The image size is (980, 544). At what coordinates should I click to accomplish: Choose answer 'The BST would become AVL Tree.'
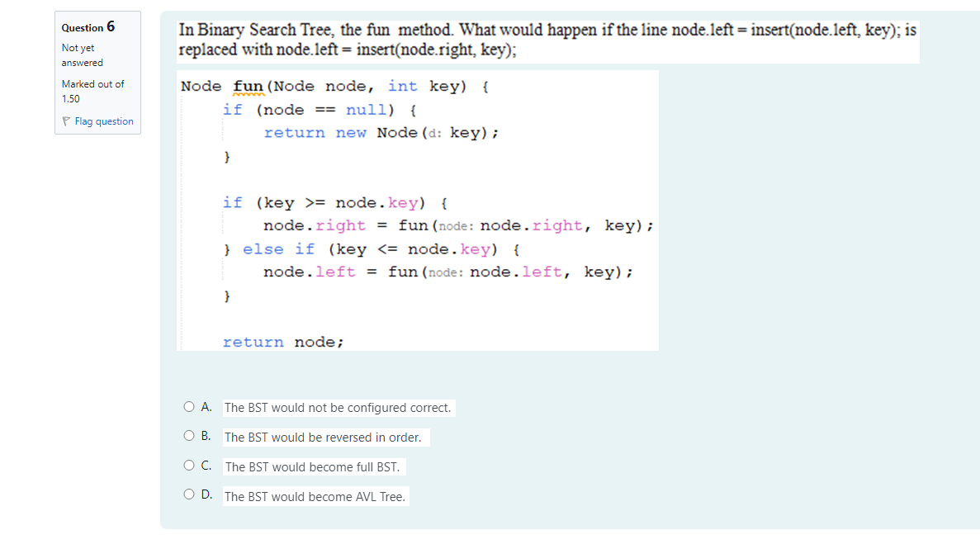[316, 496]
